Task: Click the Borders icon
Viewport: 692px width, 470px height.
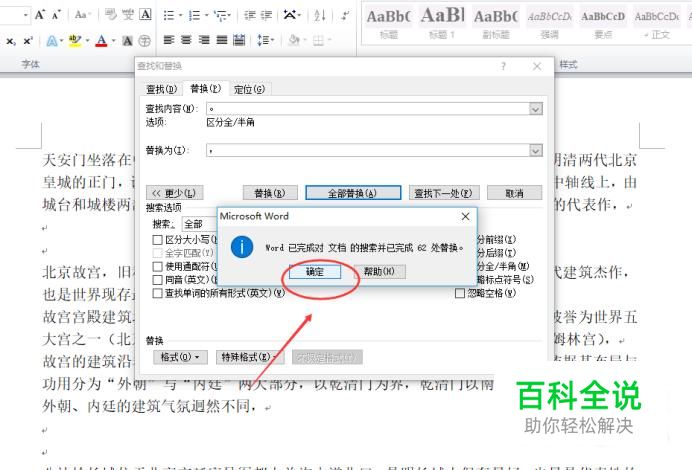Action: pos(318,41)
